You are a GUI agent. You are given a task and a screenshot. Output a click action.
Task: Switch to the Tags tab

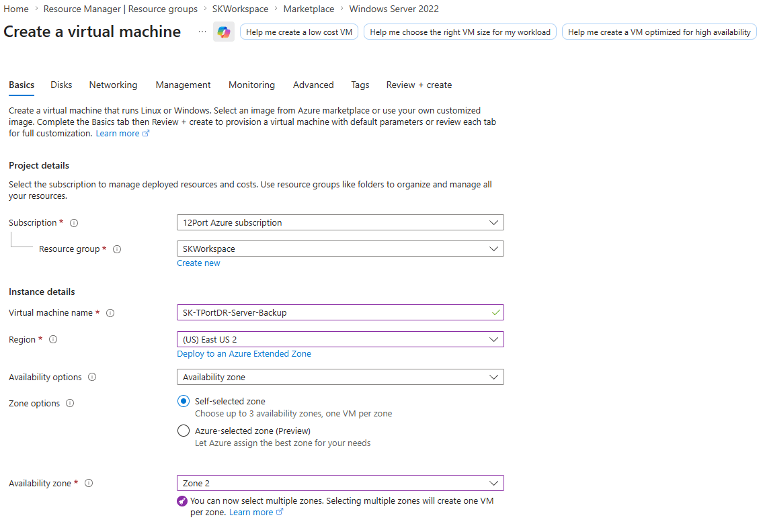360,85
